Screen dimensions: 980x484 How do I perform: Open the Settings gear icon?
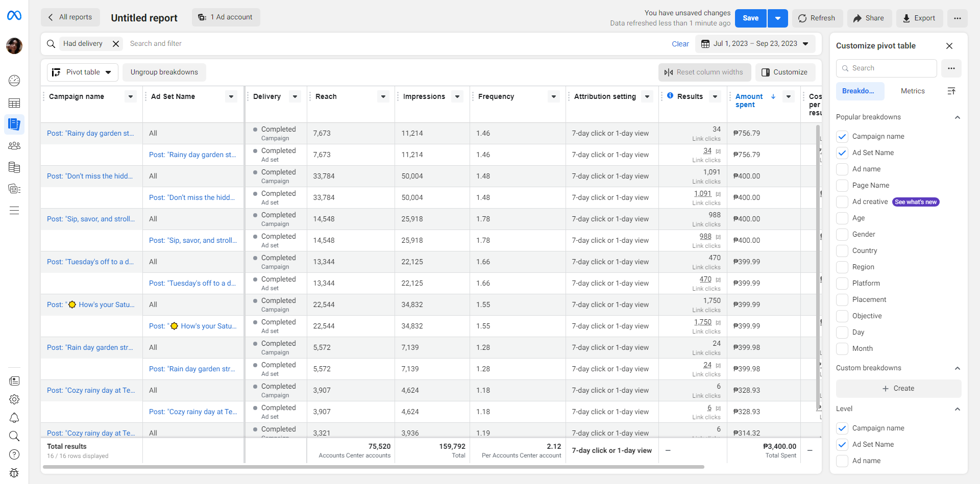pyautogui.click(x=14, y=399)
